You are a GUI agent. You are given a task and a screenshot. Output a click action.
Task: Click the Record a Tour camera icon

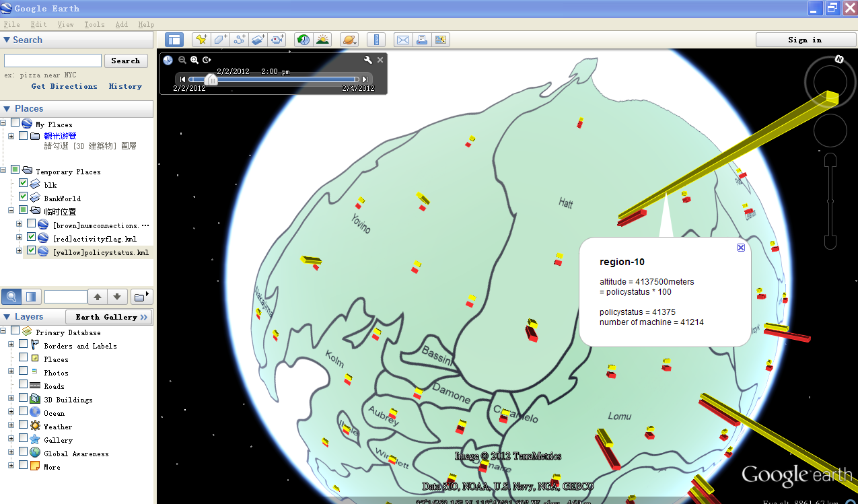277,40
